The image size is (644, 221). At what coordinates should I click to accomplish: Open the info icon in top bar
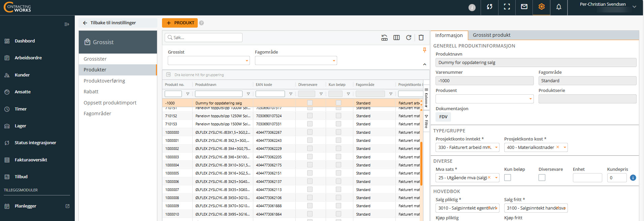pos(472,7)
